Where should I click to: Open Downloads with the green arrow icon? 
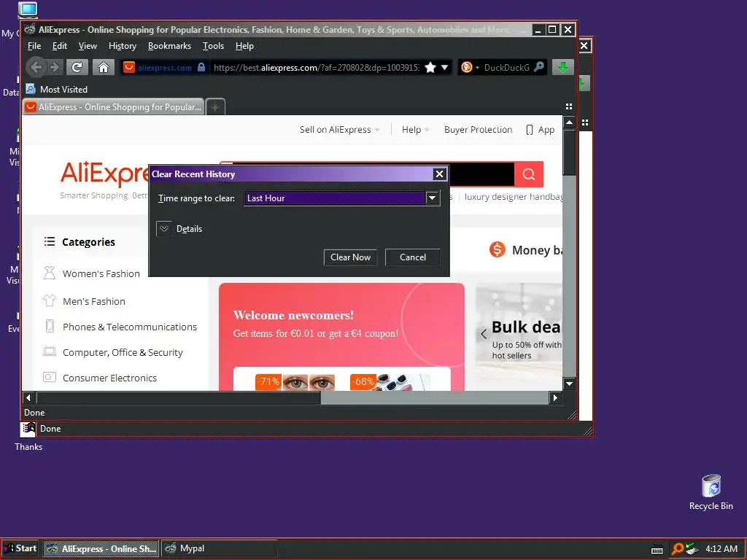[x=562, y=67]
